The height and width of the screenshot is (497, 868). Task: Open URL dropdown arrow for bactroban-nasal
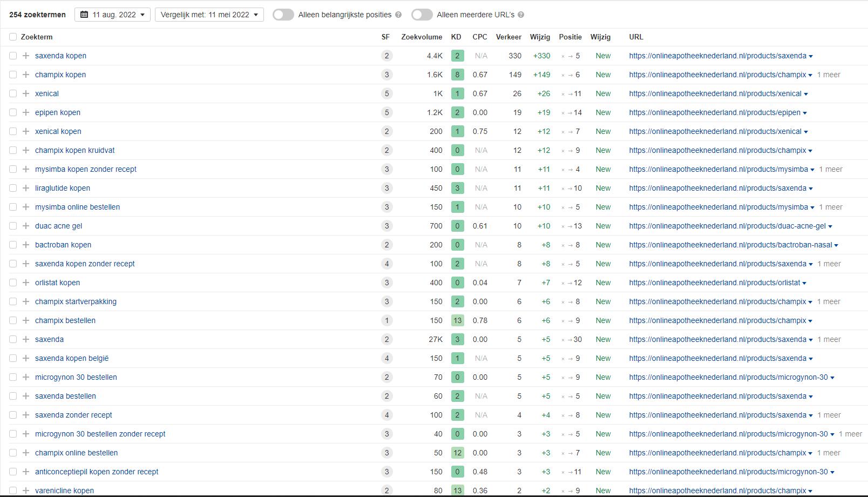click(x=836, y=245)
